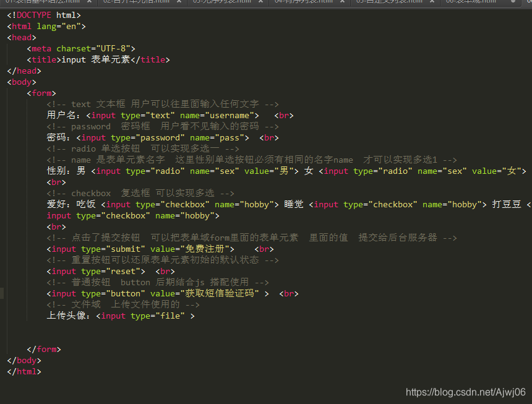Click the type="reset" attribute
The height and width of the screenshot is (404, 532).
click(x=111, y=272)
